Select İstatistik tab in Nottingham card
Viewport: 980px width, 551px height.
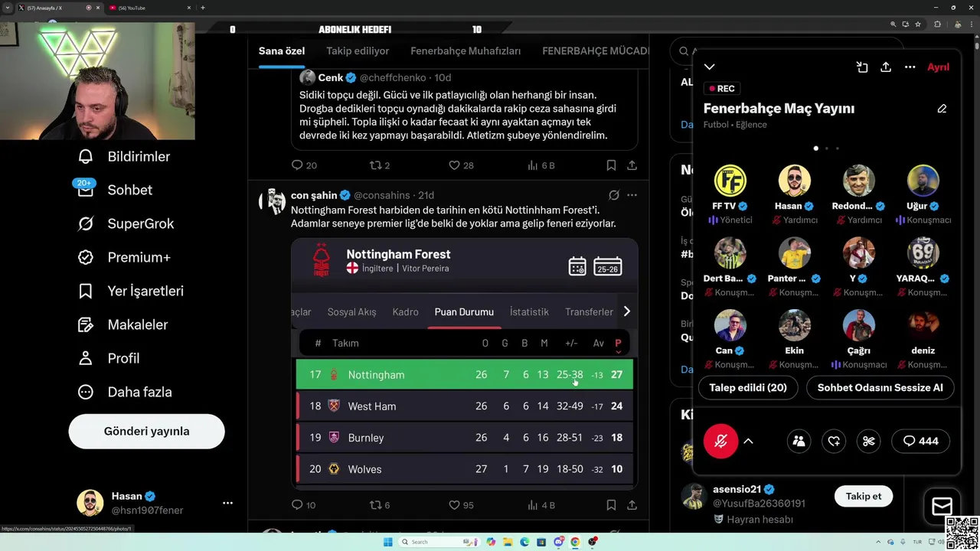coord(529,311)
